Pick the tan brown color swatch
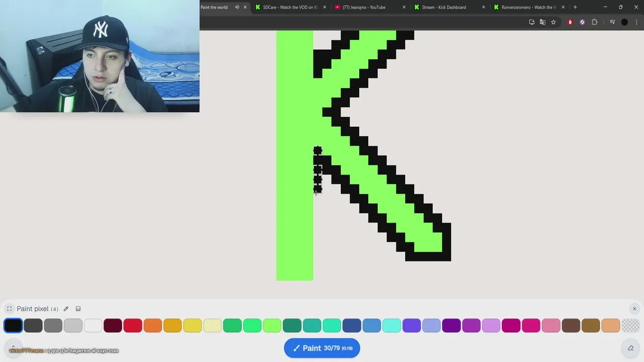Viewport: 644px width, 362px height. (x=591, y=325)
